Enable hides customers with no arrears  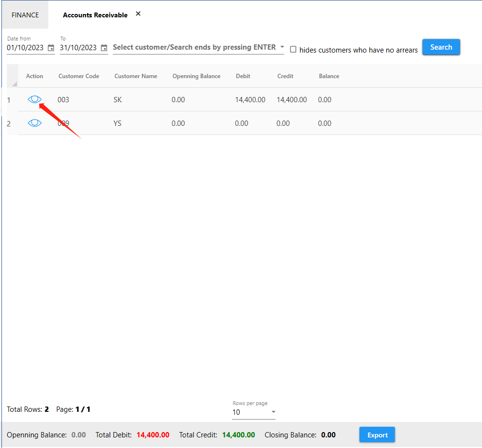click(293, 50)
